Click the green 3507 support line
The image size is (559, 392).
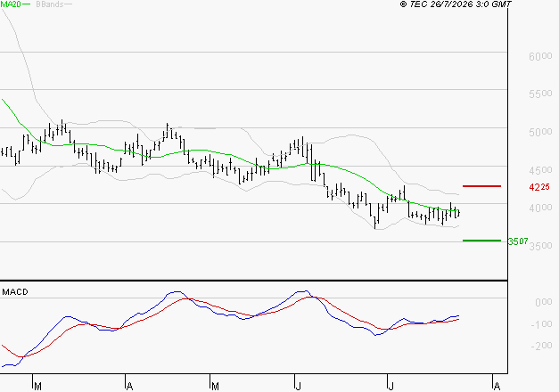tap(481, 241)
